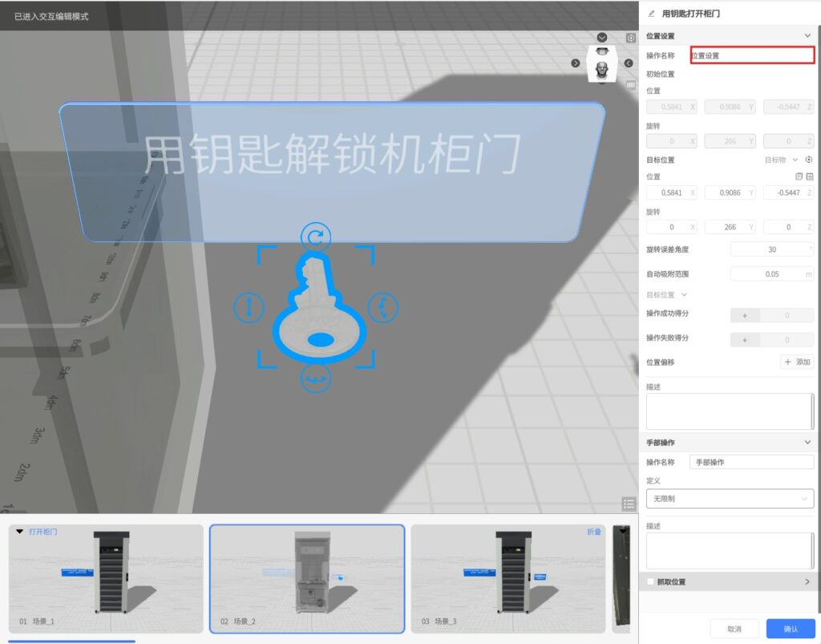Click the rotate gizmo above the key
This screenshot has width=821, height=644.
[317, 237]
